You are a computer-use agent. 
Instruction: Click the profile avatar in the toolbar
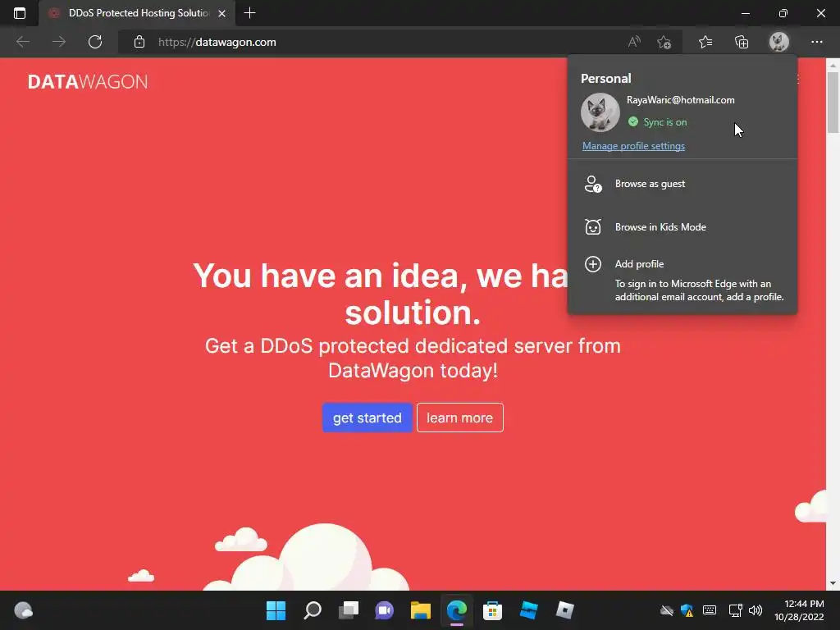pos(779,42)
